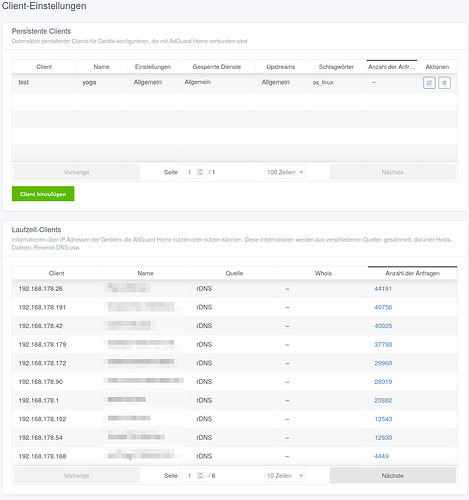Sort by 'Upstreams' column header
Screen dimensions: 469x500
click(281, 67)
